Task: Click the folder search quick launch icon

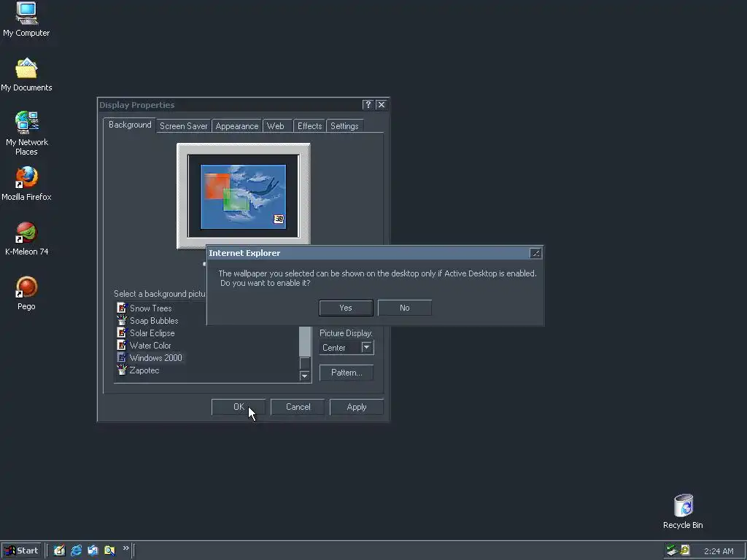Action: point(109,551)
